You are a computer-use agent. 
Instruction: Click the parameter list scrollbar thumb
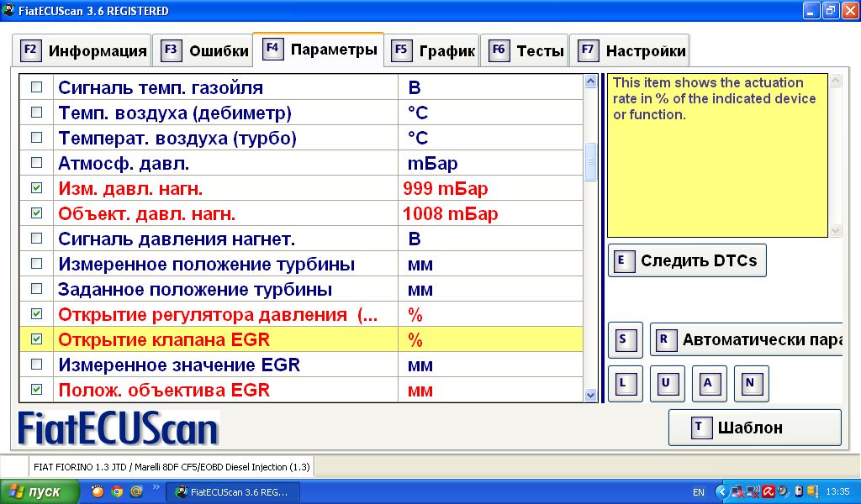point(590,161)
